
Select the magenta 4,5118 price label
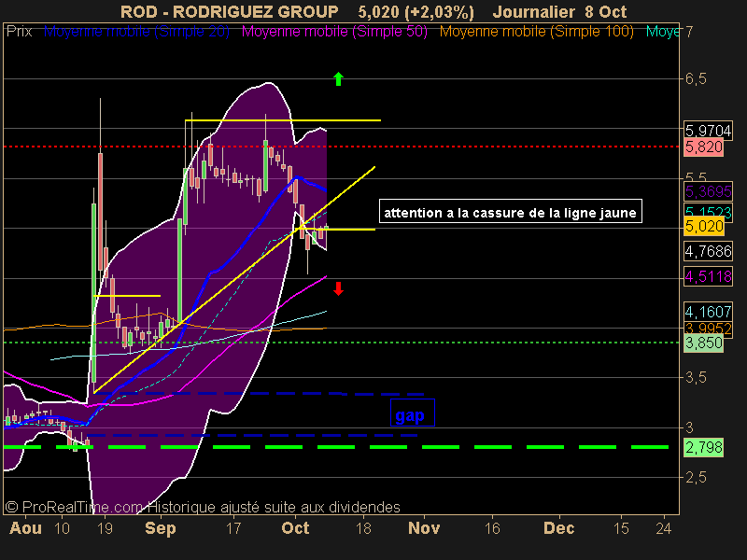(x=708, y=276)
